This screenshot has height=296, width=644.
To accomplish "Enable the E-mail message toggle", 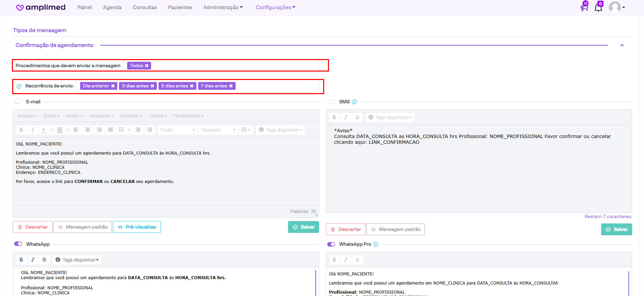I will [18, 102].
